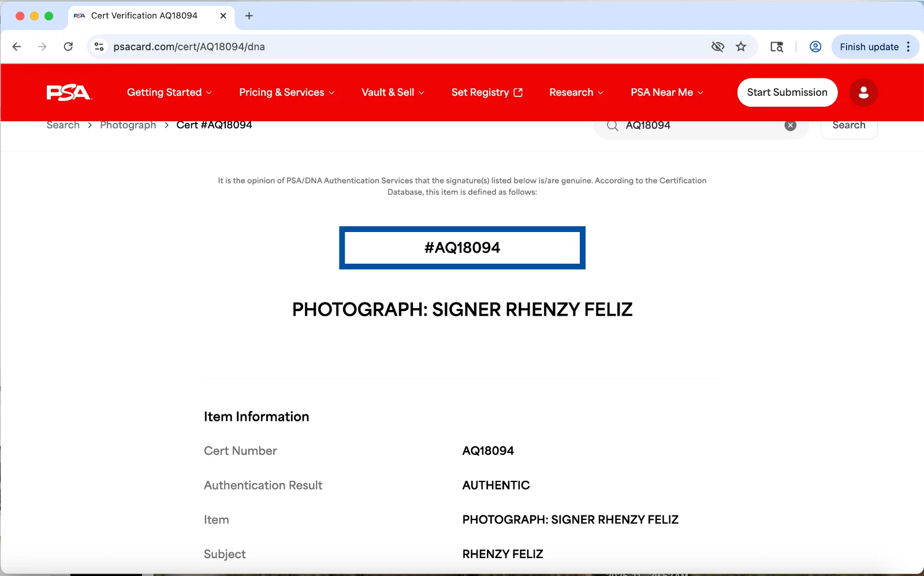924x576 pixels.
Task: Click the Item value PHOTOGRAPH: SIGNER RHENZY FELIZ
Action: 571,520
